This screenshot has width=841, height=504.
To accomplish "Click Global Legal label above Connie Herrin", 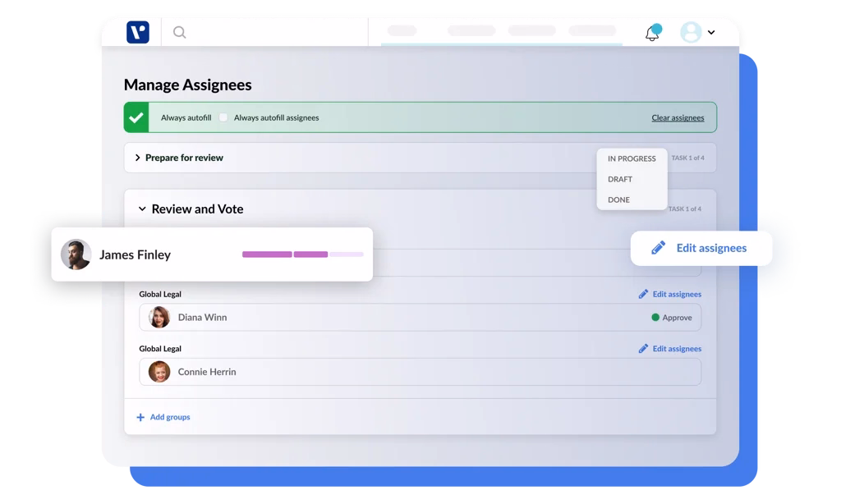I will 160,349.
